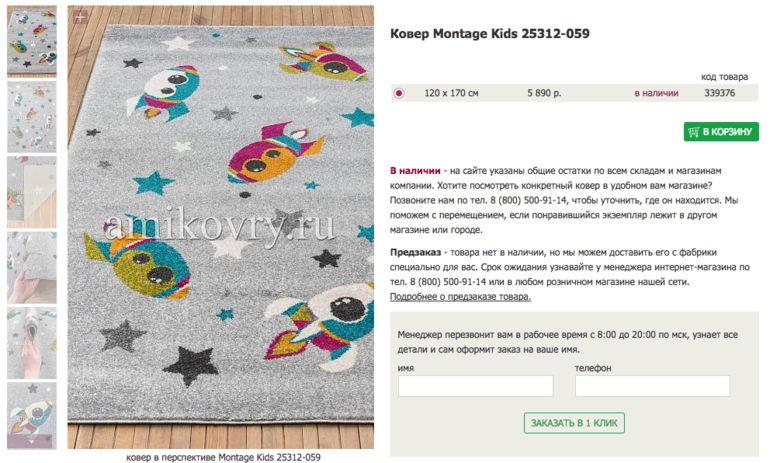Select the 120 x 170 см size radio button

(399, 93)
